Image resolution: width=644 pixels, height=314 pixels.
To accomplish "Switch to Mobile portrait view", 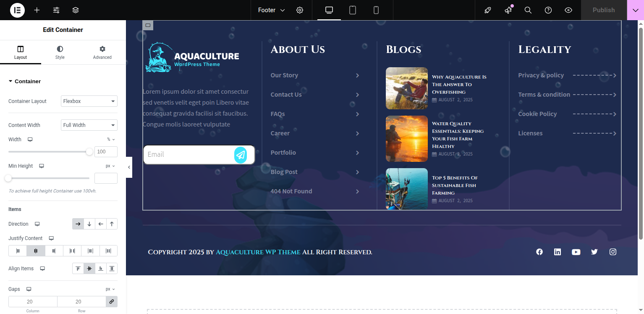I will (x=376, y=10).
